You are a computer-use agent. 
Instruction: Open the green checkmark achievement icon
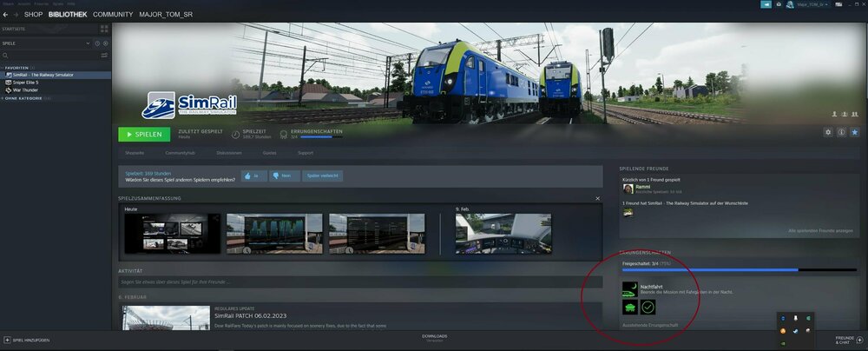tap(648, 308)
